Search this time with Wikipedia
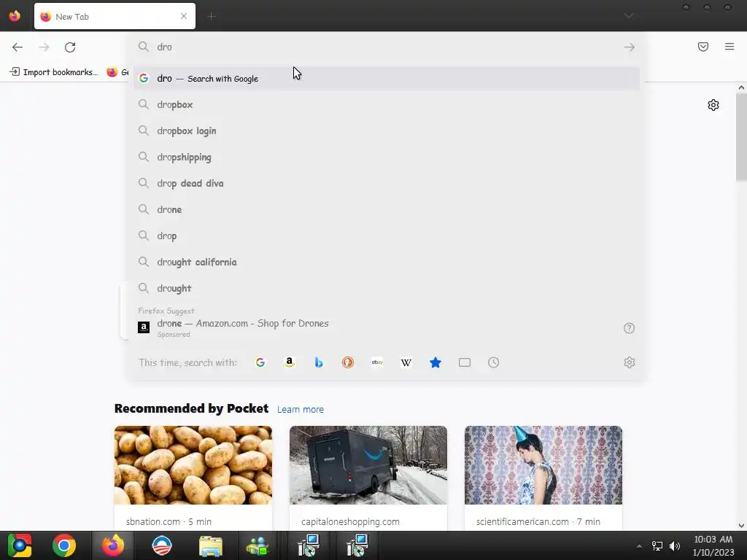The width and height of the screenshot is (747, 560). click(406, 362)
